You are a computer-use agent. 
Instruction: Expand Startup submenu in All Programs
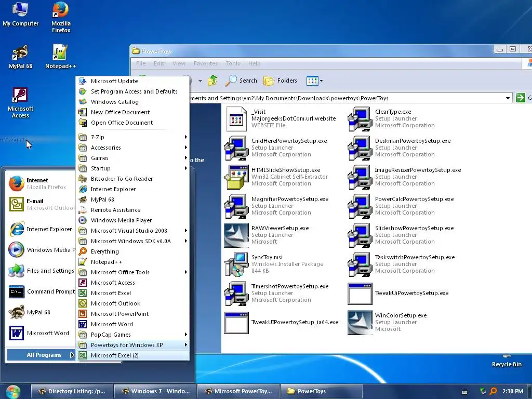[132, 168]
